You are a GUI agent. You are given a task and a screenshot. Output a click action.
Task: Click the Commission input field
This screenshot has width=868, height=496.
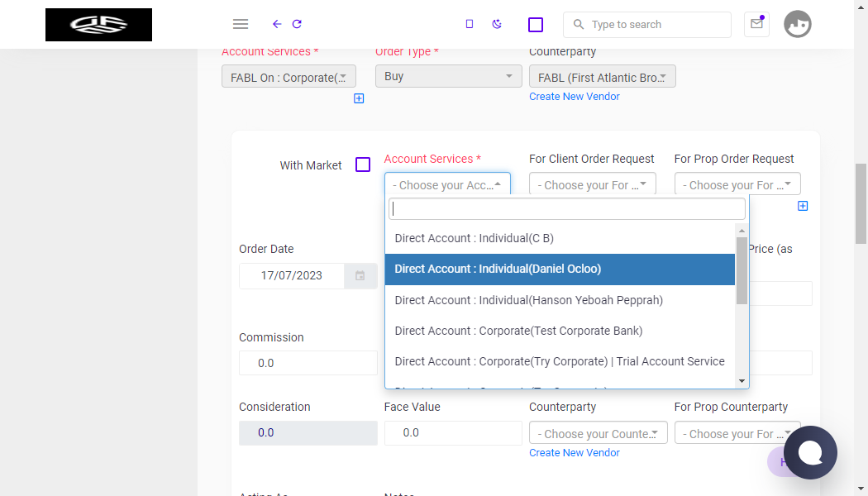pos(308,363)
